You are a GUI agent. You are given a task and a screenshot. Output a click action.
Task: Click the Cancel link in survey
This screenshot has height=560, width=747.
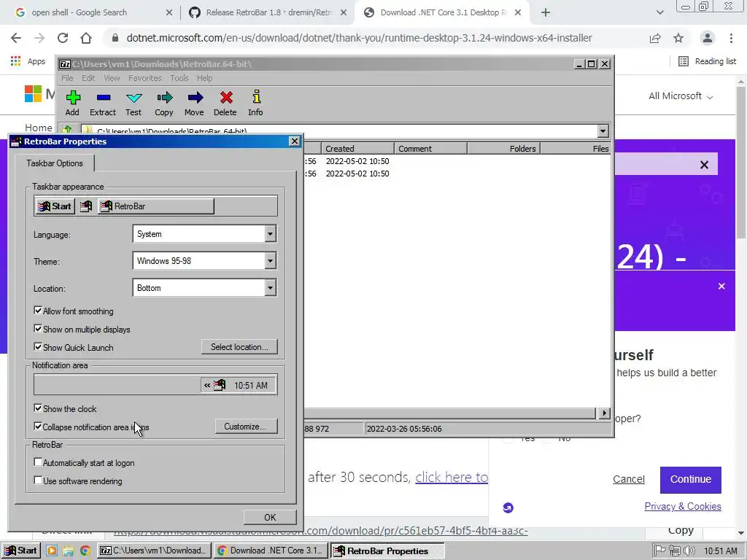(x=629, y=480)
